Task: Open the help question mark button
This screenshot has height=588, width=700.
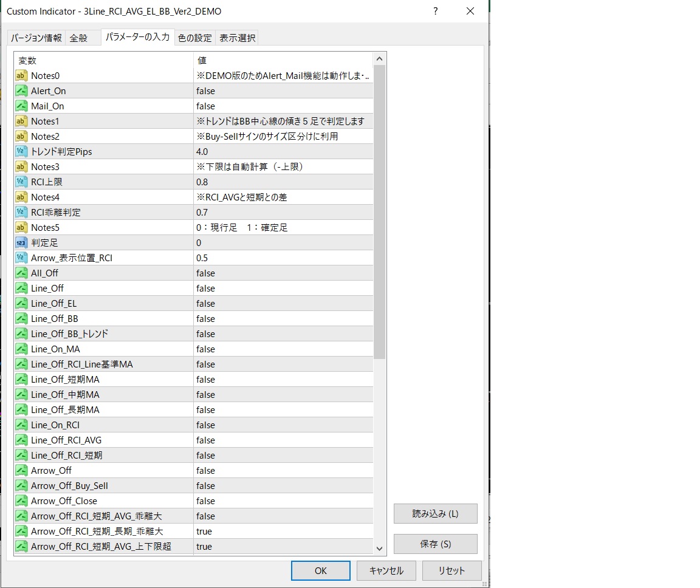Action: click(435, 11)
